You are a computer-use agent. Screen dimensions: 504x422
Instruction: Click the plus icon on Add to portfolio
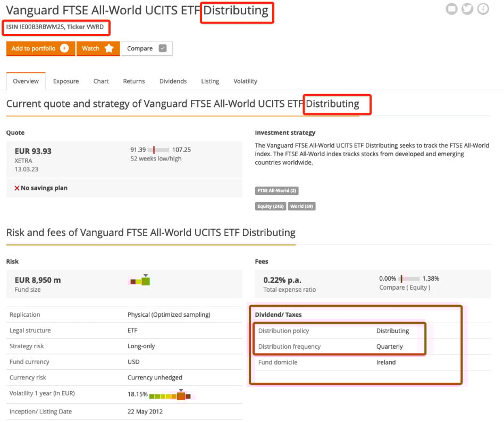[x=64, y=48]
